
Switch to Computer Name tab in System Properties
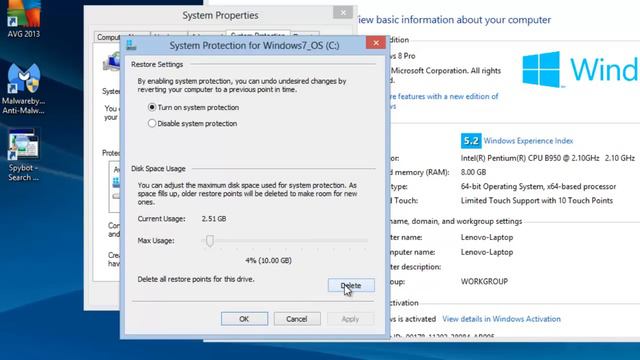pyautogui.click(x=108, y=37)
